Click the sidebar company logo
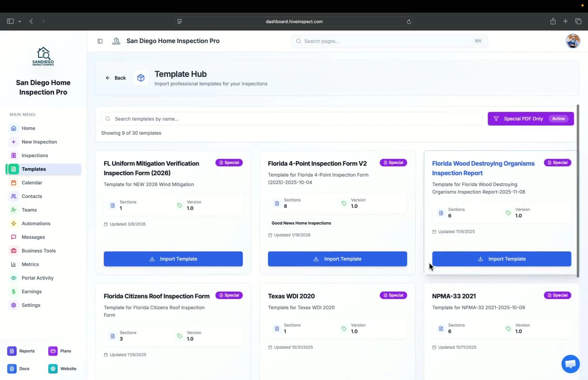The width and height of the screenshot is (588, 380). click(43, 57)
